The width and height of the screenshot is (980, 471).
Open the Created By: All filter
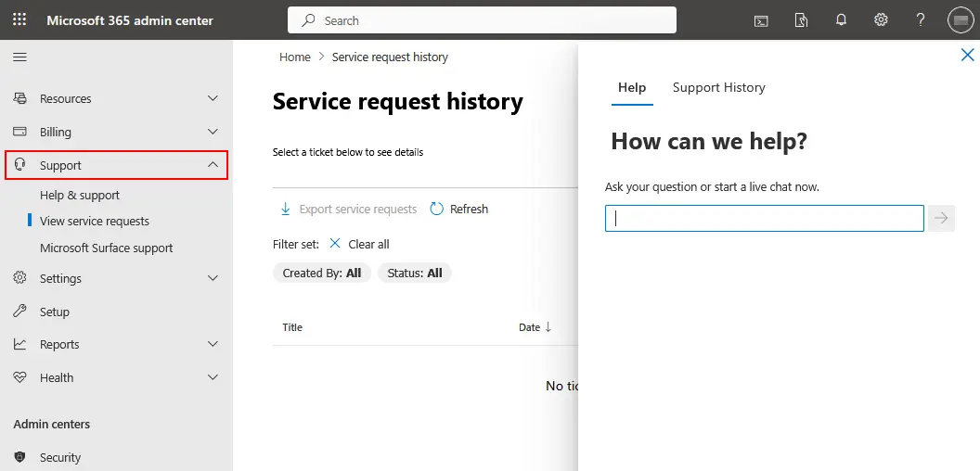pyautogui.click(x=322, y=273)
